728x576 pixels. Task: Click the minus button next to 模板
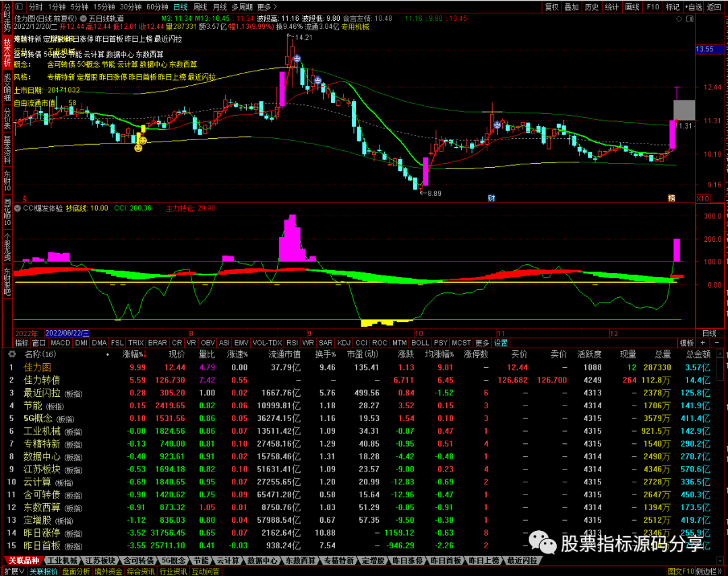pyautogui.click(x=717, y=343)
